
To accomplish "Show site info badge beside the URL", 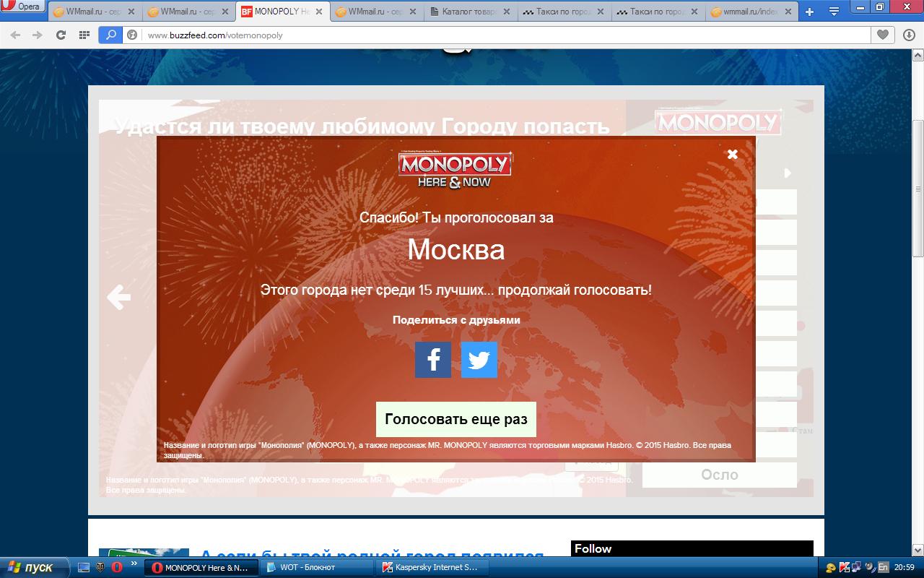I will click(x=132, y=35).
